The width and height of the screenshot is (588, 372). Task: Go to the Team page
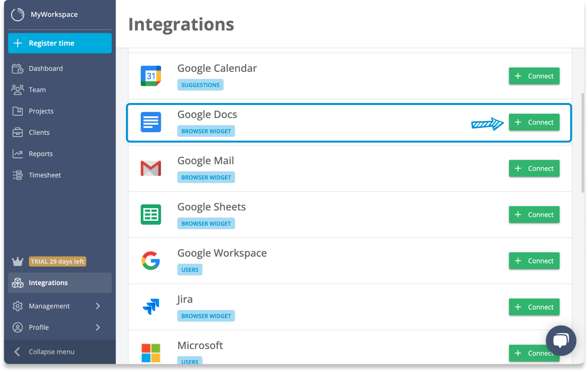59,90
